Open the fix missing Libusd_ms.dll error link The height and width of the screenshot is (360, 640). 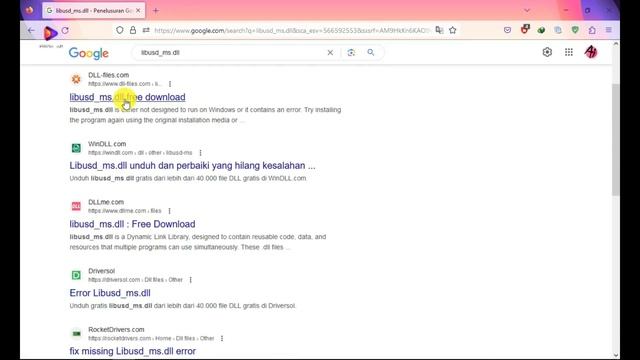[x=133, y=351]
